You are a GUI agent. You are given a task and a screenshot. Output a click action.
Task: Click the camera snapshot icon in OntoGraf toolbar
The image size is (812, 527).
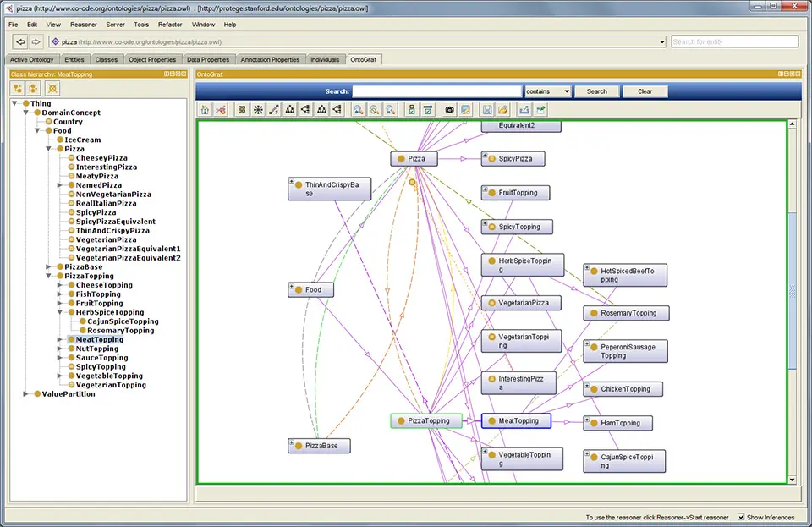point(449,109)
